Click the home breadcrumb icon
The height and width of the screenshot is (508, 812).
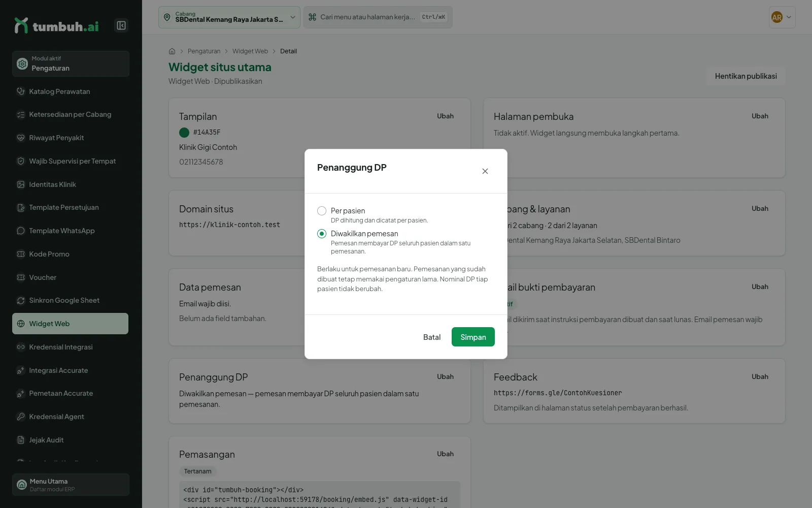pyautogui.click(x=172, y=51)
